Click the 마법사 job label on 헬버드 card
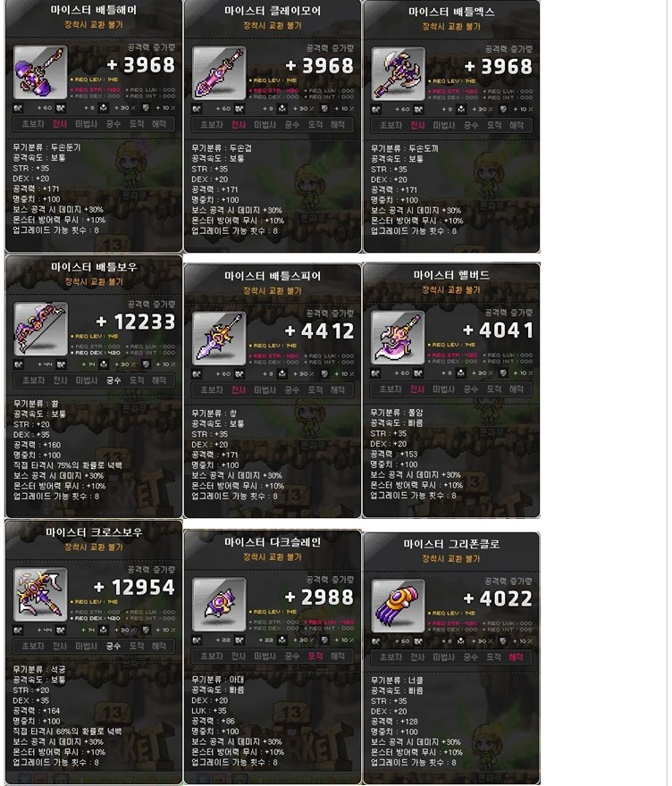This screenshot has height=786, width=672. 444,389
